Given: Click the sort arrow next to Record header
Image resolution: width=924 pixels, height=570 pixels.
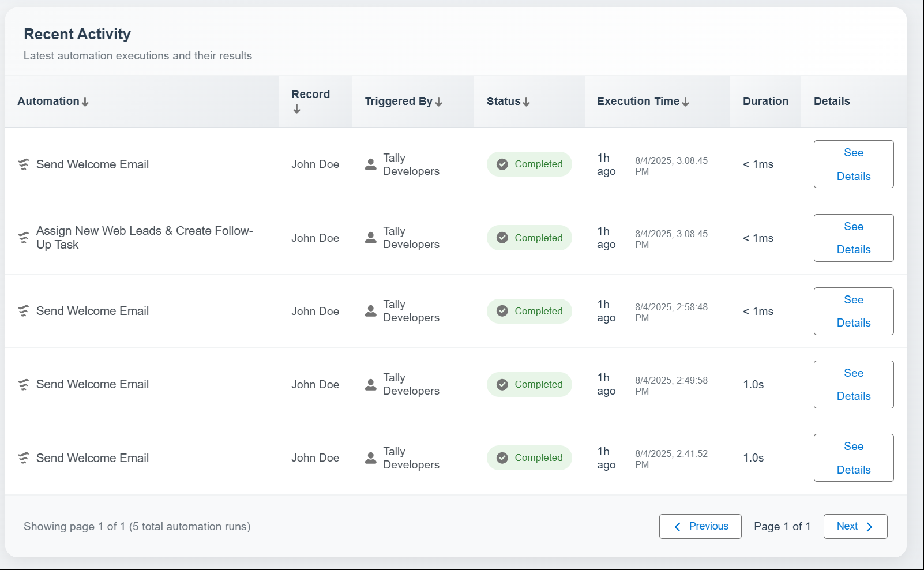Looking at the screenshot, I should coord(296,108).
